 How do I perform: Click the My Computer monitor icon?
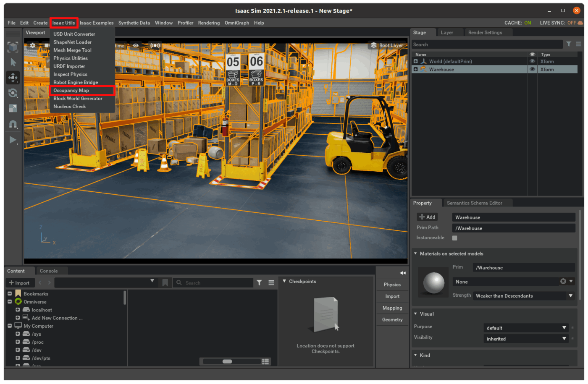18,326
